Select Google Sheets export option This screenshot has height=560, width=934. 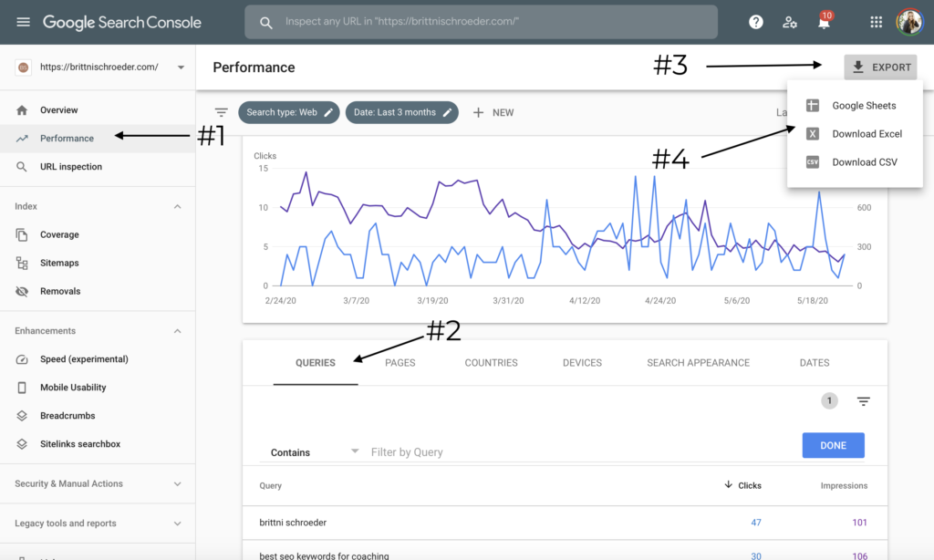855,106
